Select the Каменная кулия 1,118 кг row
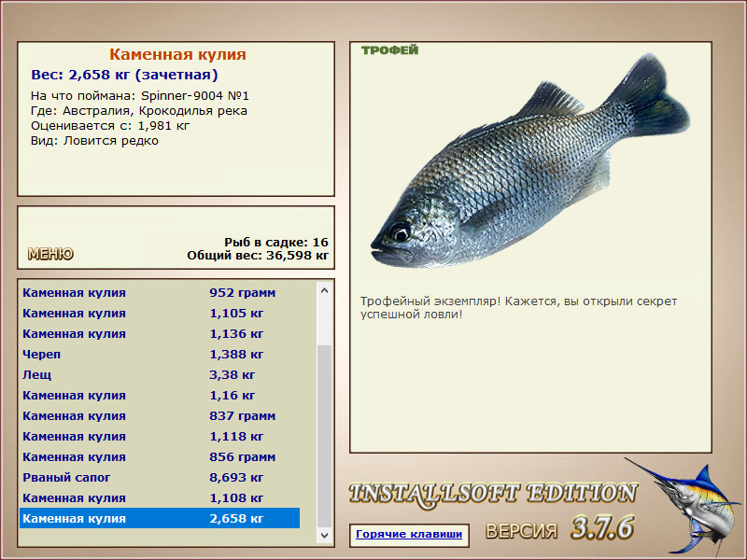The image size is (747, 560). click(x=160, y=436)
